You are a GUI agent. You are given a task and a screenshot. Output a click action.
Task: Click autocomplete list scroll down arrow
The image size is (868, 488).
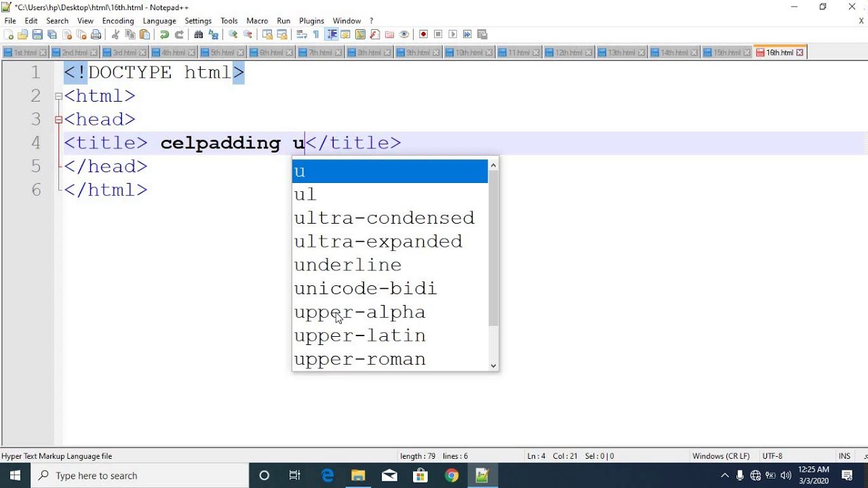493,365
